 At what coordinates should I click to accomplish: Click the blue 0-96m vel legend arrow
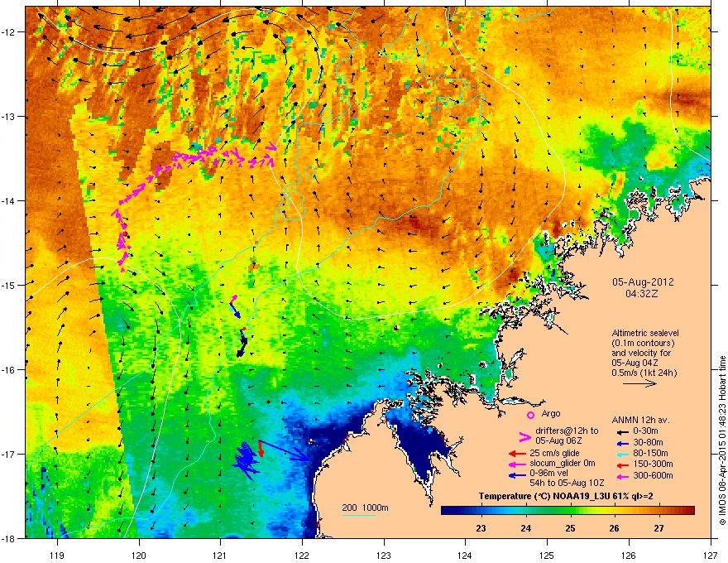point(517,475)
